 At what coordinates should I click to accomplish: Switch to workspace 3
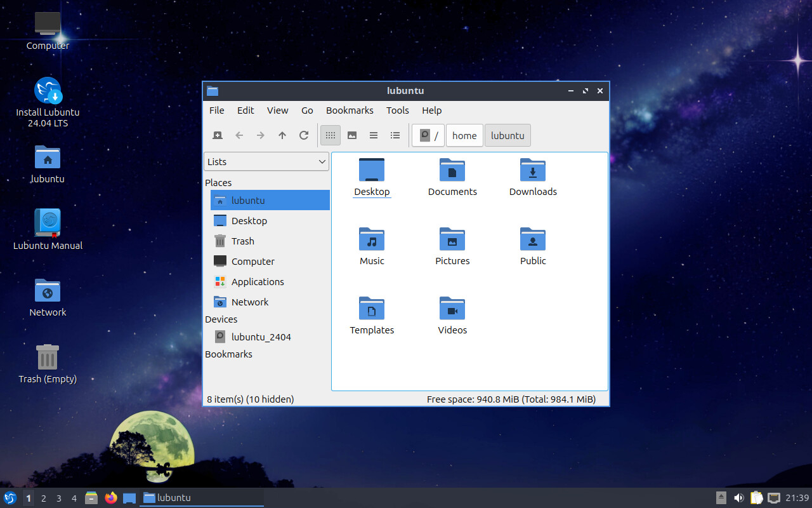(x=59, y=498)
